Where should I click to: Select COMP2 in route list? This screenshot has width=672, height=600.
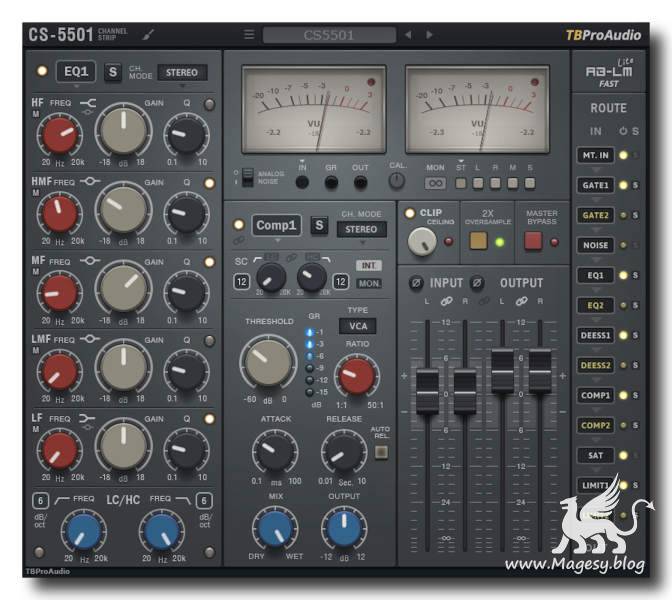click(595, 425)
